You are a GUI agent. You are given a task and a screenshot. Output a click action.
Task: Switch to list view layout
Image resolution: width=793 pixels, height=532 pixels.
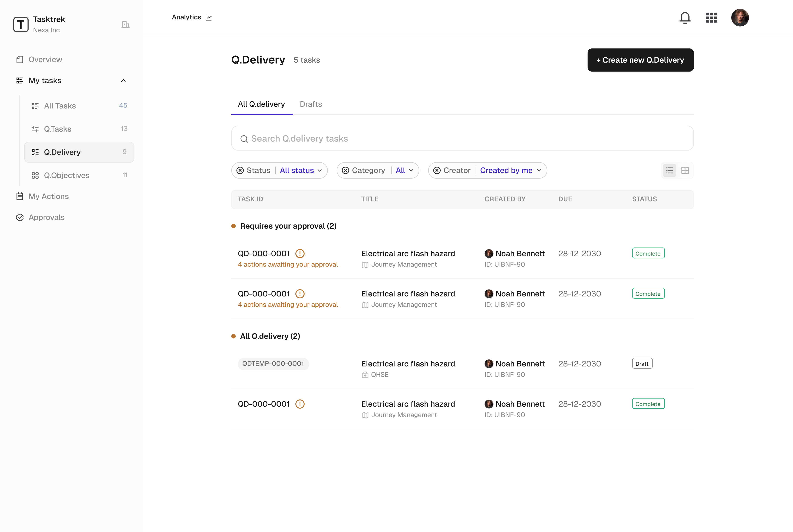(x=670, y=170)
